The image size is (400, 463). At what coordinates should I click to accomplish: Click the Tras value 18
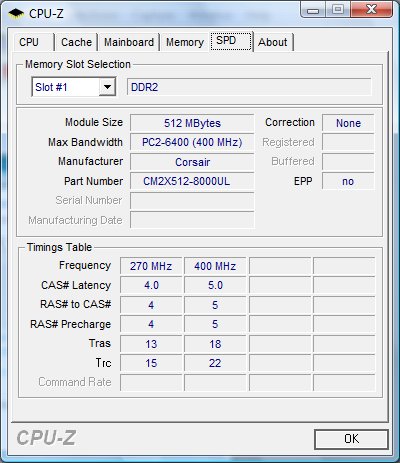point(215,344)
